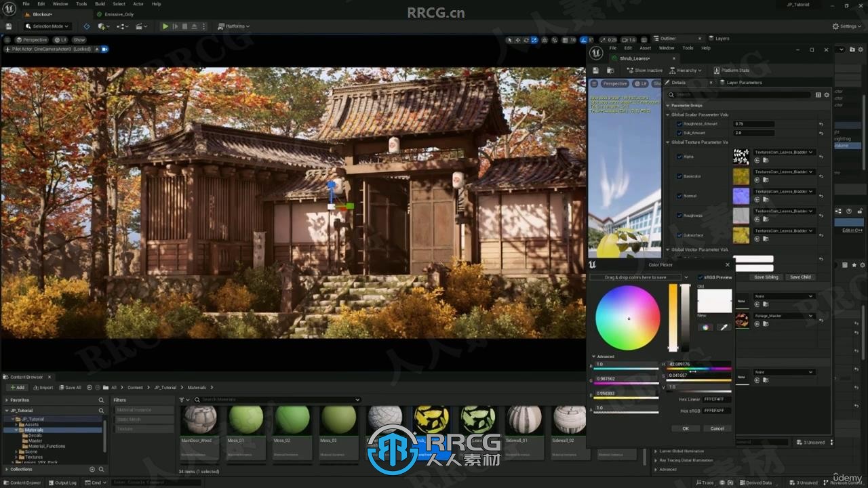Toggle sRGB Preview in Color Picker
Screen dimensions: 868x488
[x=701, y=277]
